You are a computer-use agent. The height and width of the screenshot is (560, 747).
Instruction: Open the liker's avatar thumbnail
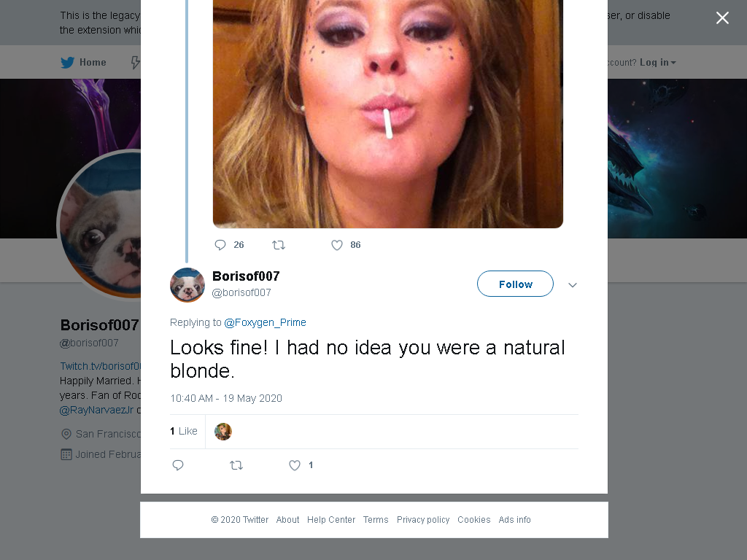(x=223, y=432)
